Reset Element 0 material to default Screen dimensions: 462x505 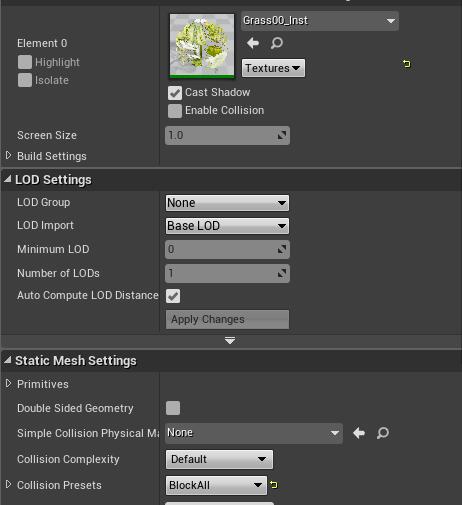click(x=406, y=63)
